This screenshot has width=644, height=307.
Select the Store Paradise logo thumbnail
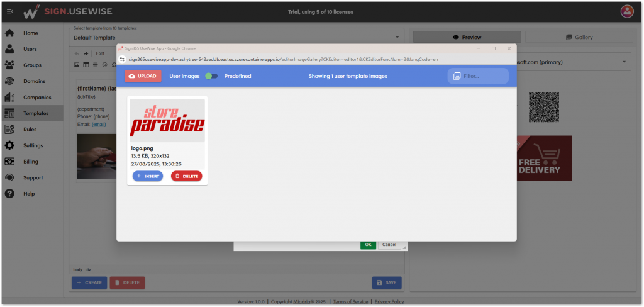pyautogui.click(x=167, y=120)
